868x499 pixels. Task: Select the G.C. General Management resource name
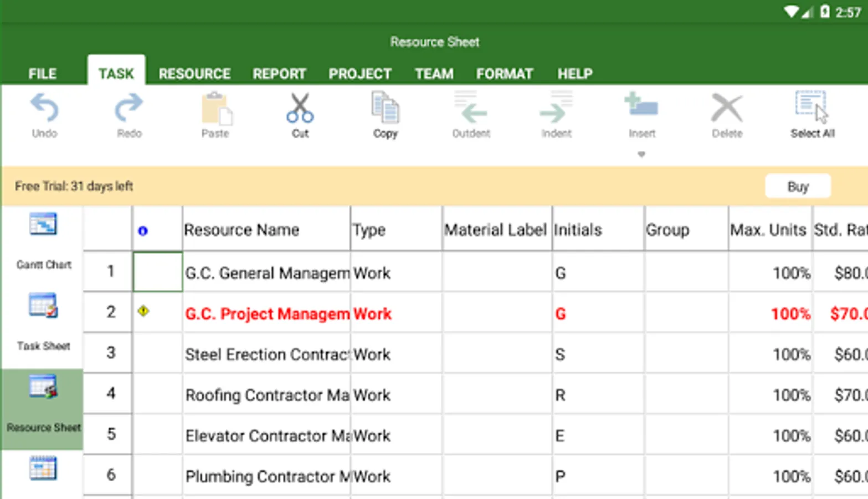pos(266,272)
